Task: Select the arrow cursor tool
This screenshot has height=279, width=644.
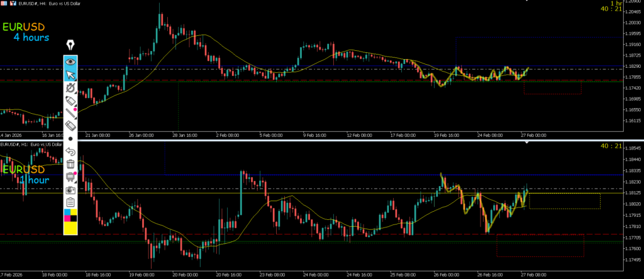Action: tap(70, 75)
